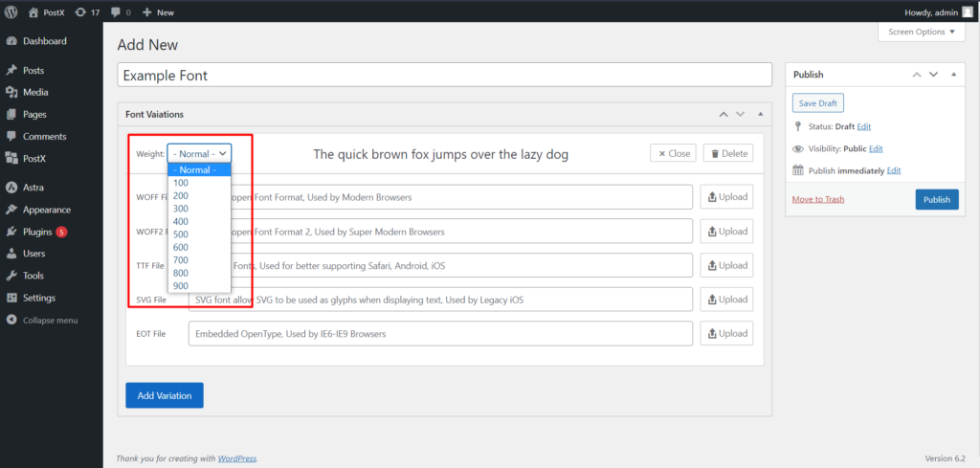
Task: Click the admin avatar image
Action: [968, 11]
